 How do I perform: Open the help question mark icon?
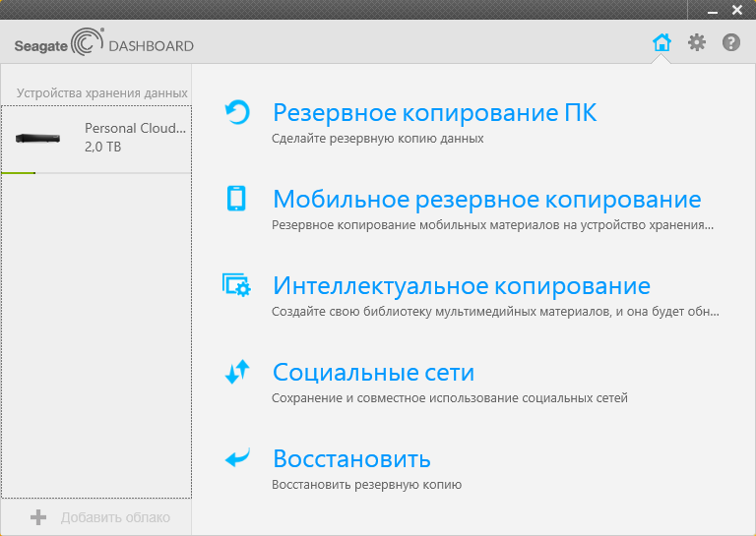click(731, 42)
